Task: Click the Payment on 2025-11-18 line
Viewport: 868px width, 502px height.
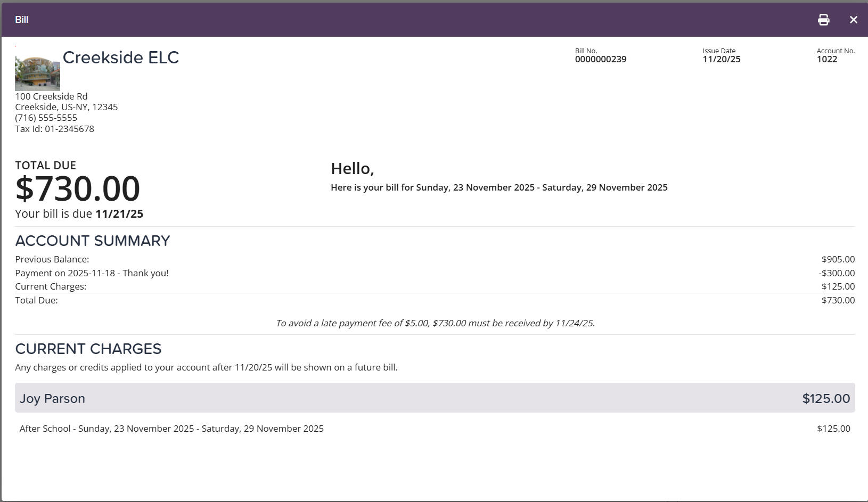Action: pyautogui.click(x=92, y=273)
